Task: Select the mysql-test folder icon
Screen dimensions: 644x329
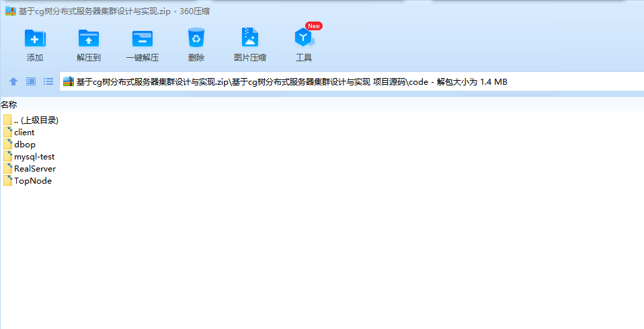Action: [x=8, y=156]
